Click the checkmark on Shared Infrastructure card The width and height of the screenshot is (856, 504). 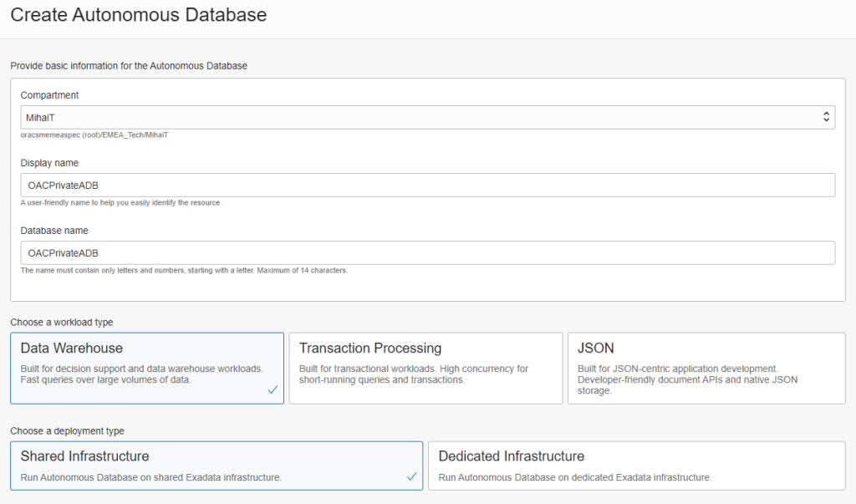click(x=410, y=476)
